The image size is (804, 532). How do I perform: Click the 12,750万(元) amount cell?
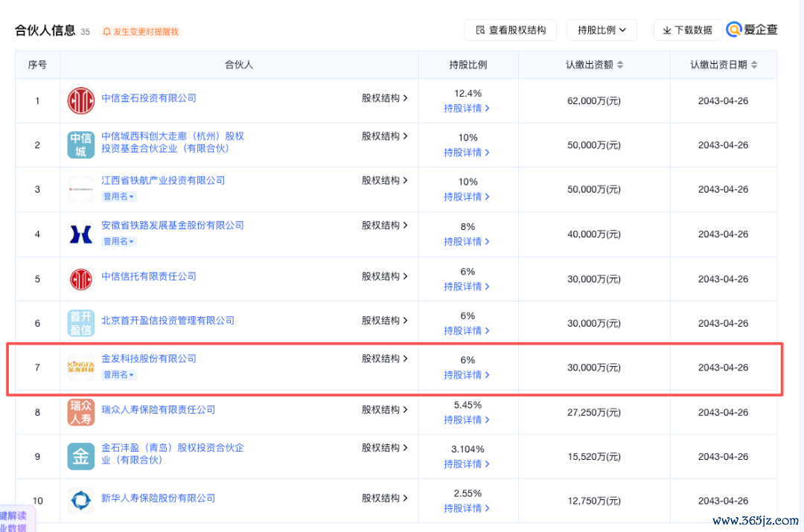pyautogui.click(x=594, y=501)
